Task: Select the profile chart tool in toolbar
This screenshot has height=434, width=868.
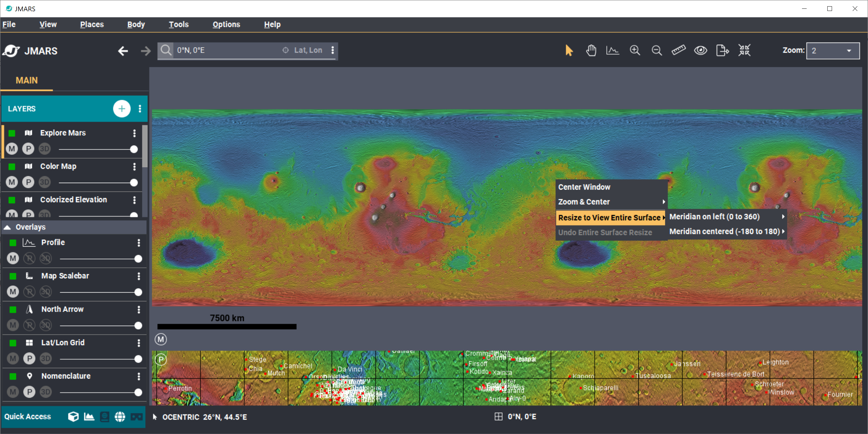Action: 613,51
